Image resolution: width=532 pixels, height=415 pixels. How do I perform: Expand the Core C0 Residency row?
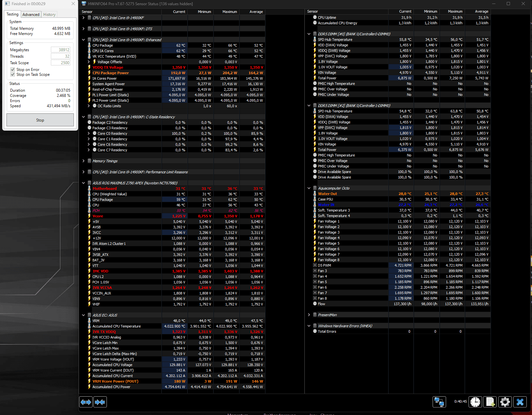88,133
